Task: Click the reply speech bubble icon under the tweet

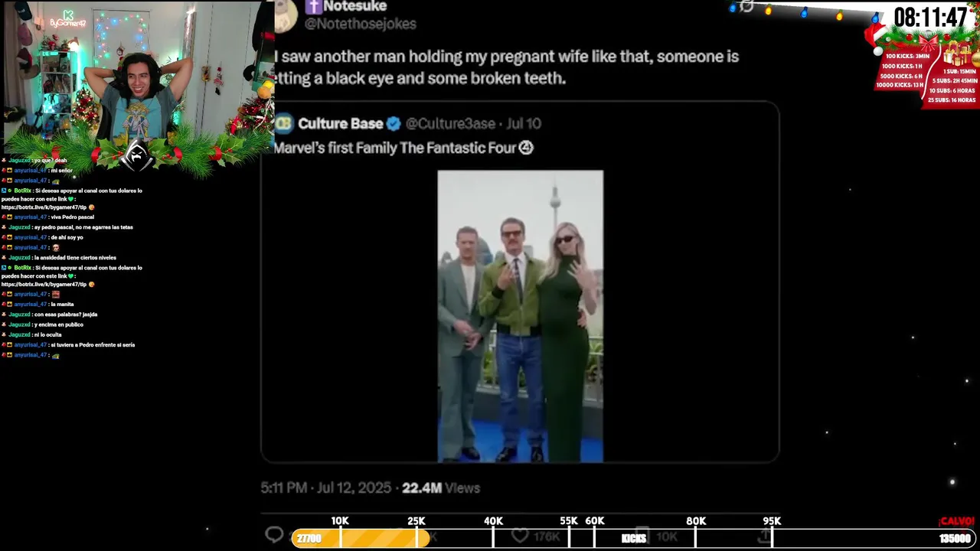Action: coord(274,535)
